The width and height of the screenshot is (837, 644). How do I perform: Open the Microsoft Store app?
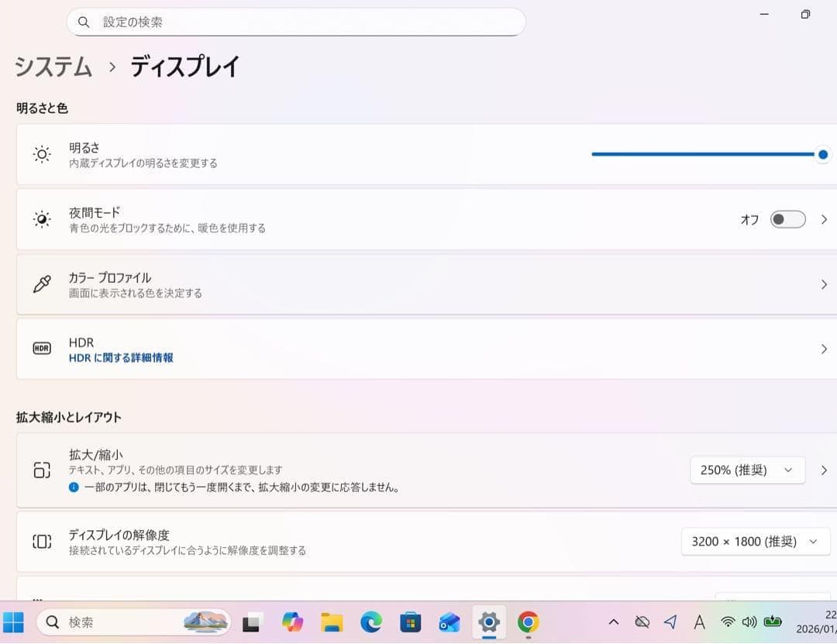411,622
